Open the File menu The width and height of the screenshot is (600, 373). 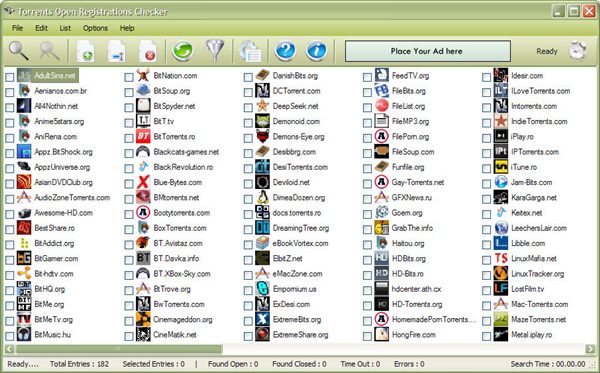click(x=17, y=28)
